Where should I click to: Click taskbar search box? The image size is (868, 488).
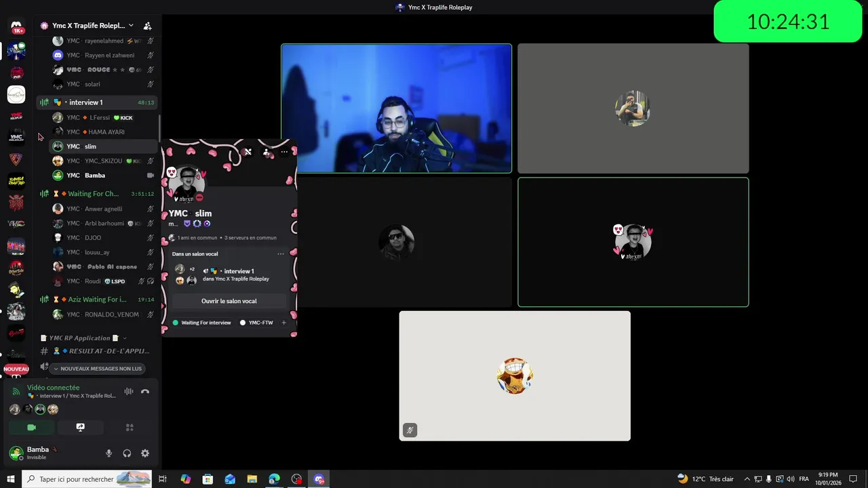tap(87, 479)
